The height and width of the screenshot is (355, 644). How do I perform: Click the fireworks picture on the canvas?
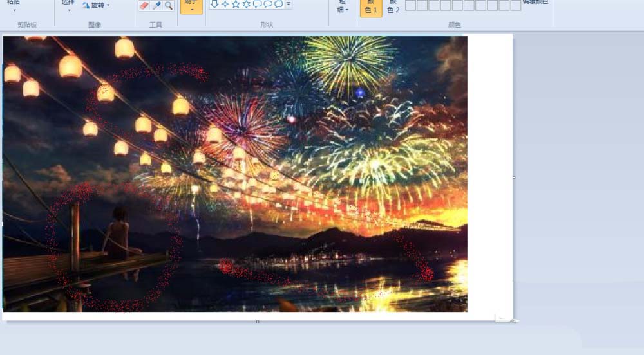tap(235, 174)
